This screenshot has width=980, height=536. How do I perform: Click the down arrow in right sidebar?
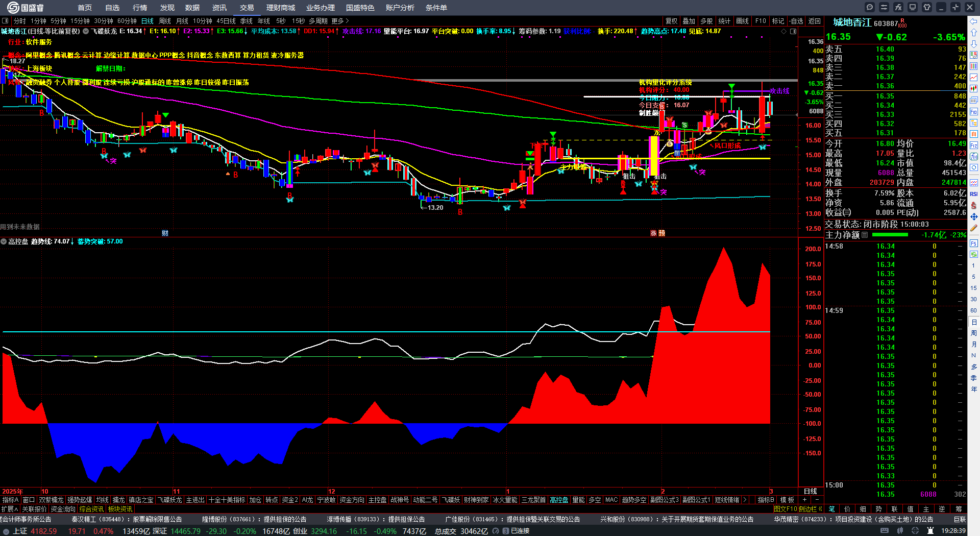pyautogui.click(x=974, y=43)
